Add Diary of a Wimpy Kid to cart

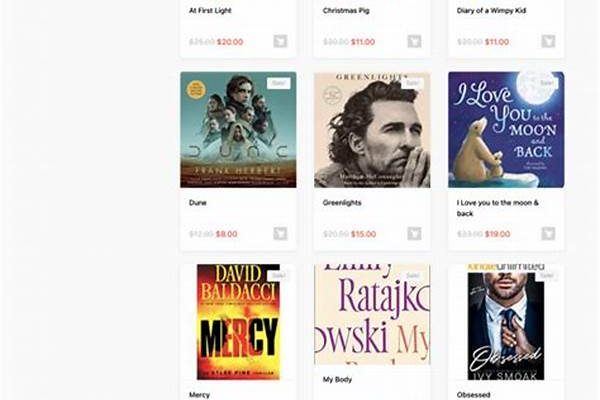click(x=548, y=41)
